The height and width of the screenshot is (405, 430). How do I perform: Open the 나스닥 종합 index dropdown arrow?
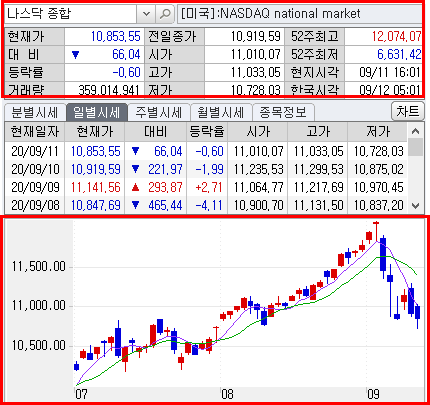click(146, 14)
